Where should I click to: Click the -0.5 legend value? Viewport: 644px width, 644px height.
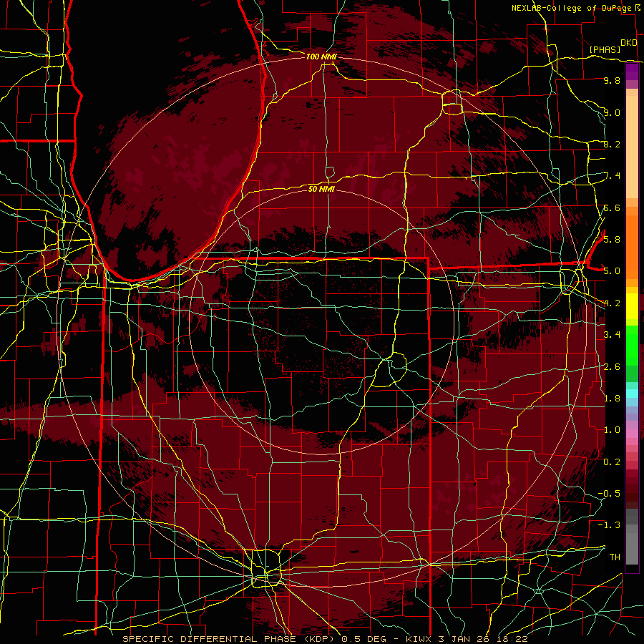coord(609,493)
